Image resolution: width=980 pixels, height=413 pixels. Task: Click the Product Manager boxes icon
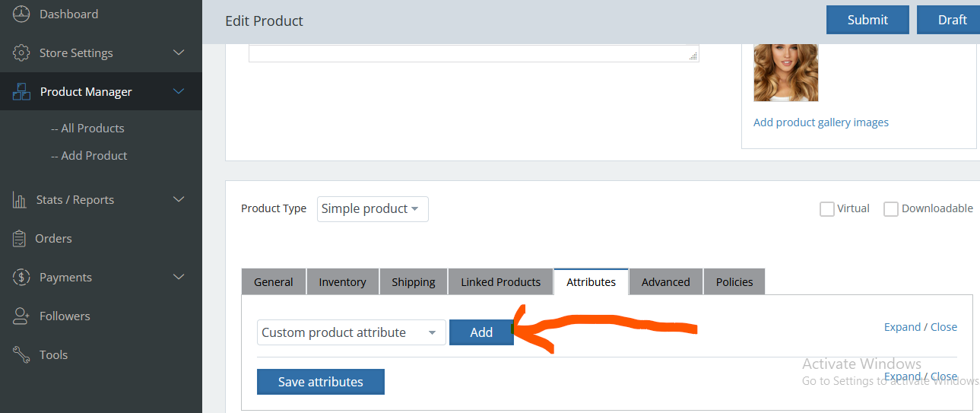(21, 92)
